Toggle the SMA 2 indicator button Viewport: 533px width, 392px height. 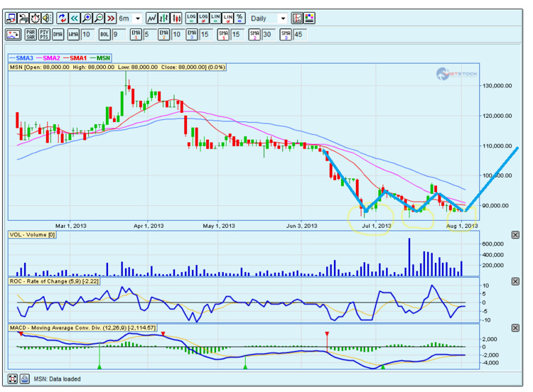click(x=254, y=34)
